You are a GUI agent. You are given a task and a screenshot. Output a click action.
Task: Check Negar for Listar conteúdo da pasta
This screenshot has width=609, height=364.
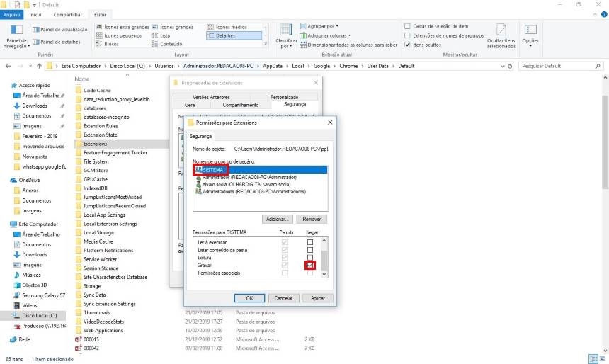(x=310, y=250)
